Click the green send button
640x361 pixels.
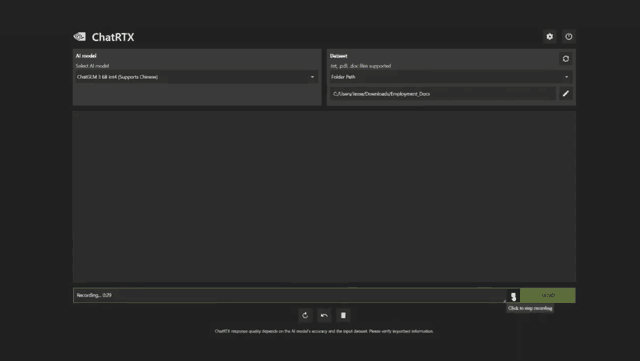548,295
